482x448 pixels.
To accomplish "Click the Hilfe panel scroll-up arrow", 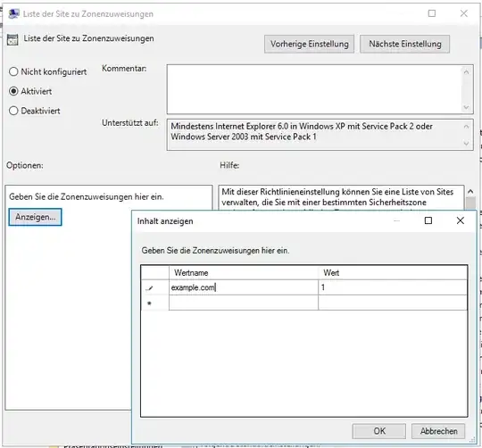I will [470, 192].
